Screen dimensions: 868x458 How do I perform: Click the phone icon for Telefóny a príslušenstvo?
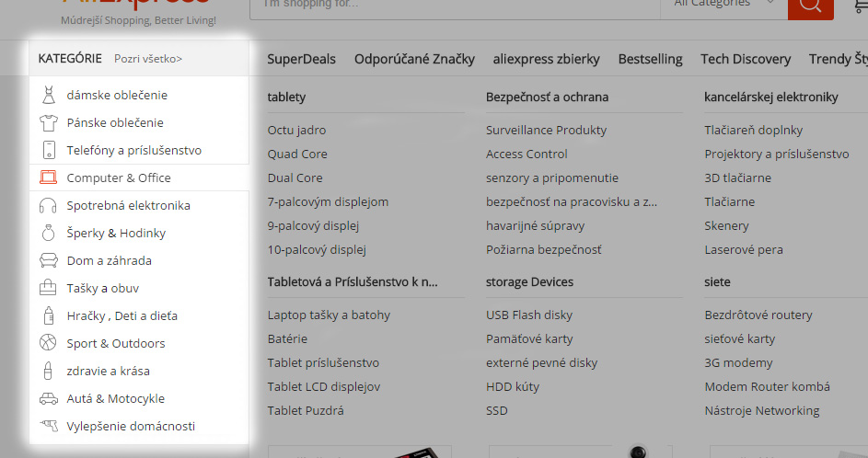pyautogui.click(x=49, y=151)
